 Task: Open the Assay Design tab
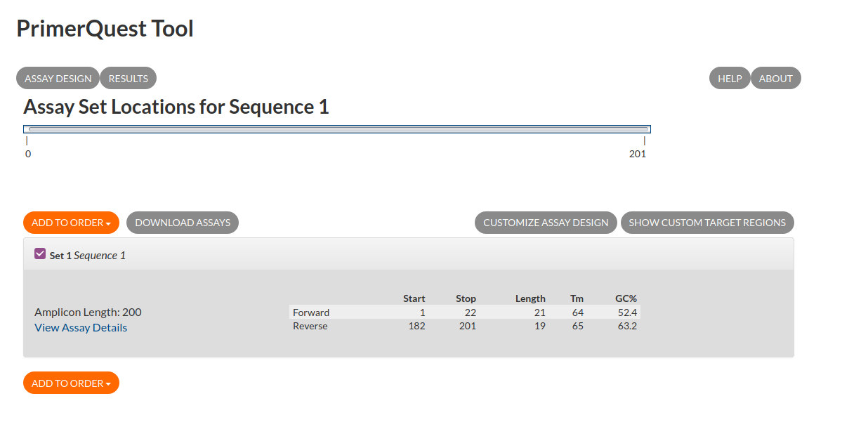58,79
